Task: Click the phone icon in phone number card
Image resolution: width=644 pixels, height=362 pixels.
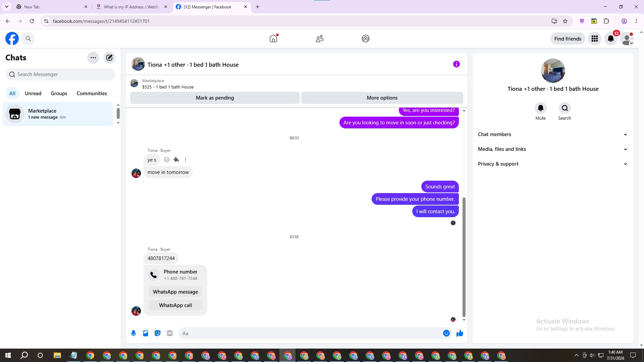Action: coord(154,275)
